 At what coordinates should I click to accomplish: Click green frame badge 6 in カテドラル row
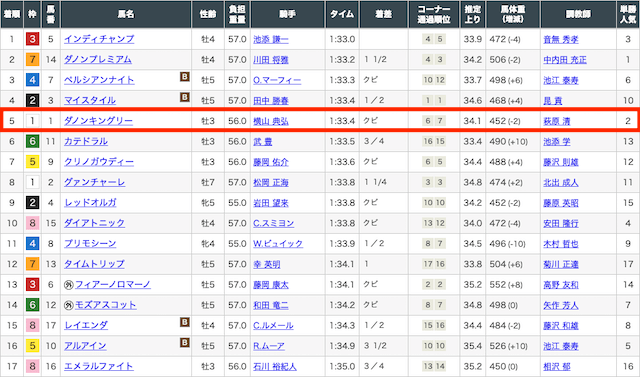click(x=32, y=141)
